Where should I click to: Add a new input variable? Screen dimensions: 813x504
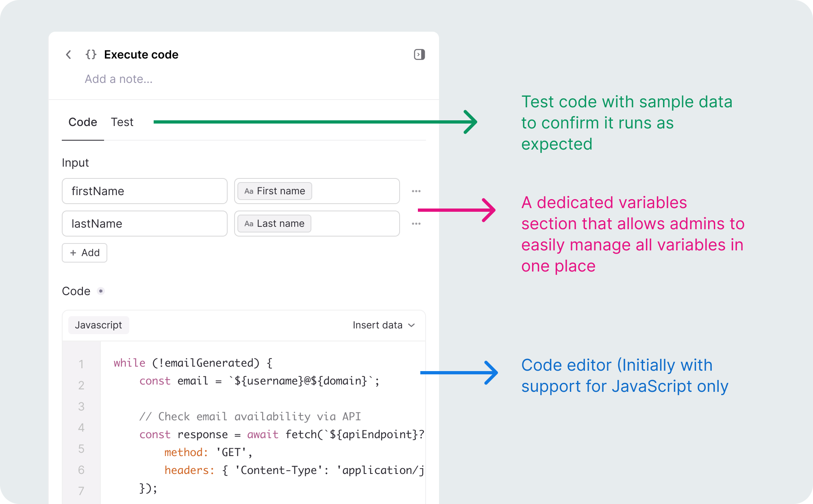pos(85,253)
